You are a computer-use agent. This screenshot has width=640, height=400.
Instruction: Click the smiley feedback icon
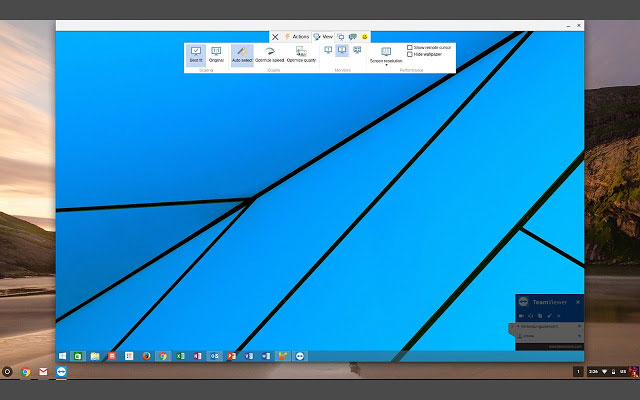(x=365, y=37)
